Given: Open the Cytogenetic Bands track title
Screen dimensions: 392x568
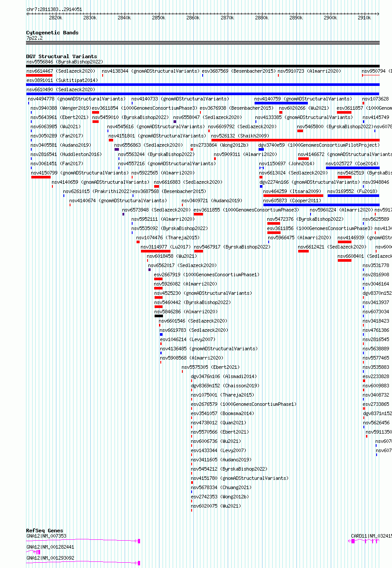Looking at the screenshot, I should pyautogui.click(x=52, y=33).
